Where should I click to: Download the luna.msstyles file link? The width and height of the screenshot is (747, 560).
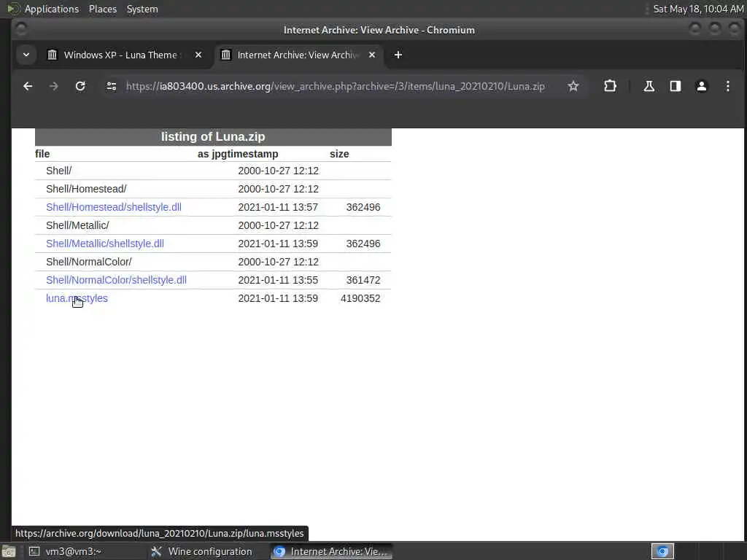click(x=77, y=298)
